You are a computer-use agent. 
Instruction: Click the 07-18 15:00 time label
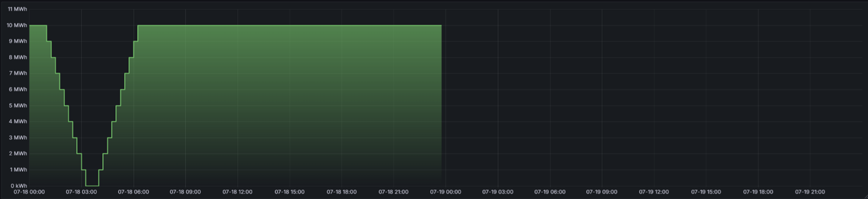click(x=289, y=192)
